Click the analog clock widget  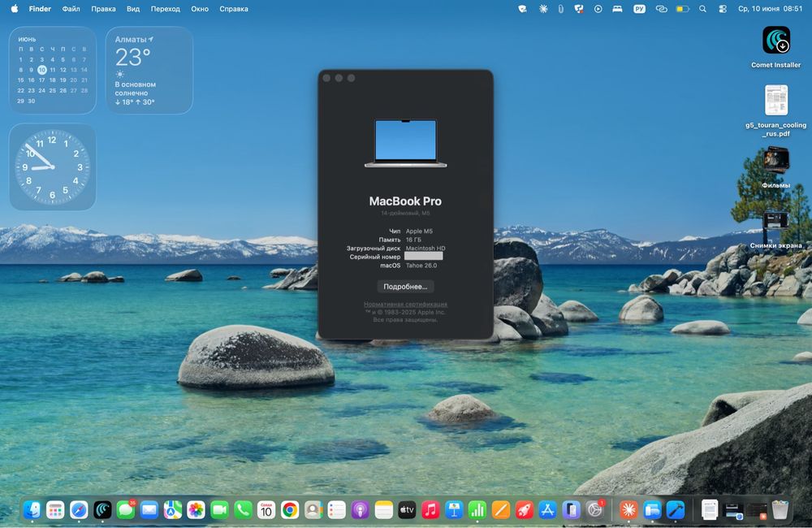[x=52, y=167]
